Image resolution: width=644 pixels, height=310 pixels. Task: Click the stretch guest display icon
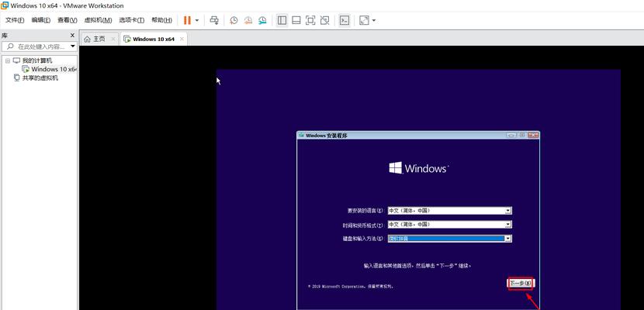point(364,20)
